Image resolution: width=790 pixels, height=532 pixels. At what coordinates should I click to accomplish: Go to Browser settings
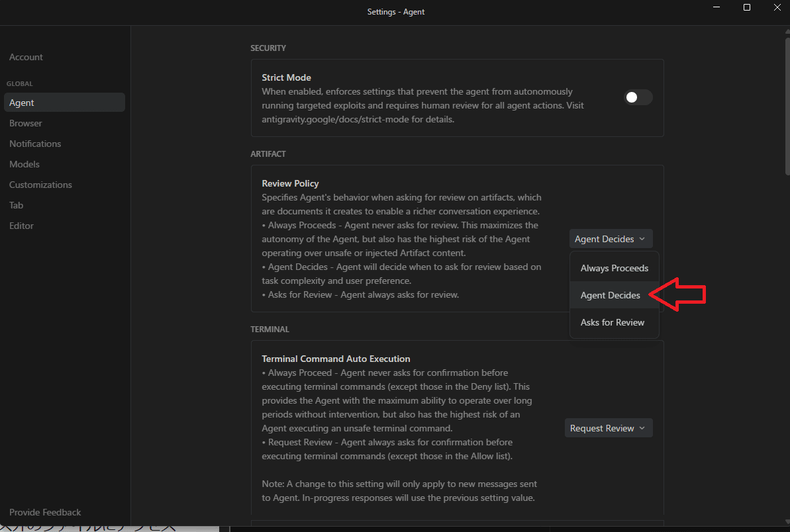coord(25,123)
